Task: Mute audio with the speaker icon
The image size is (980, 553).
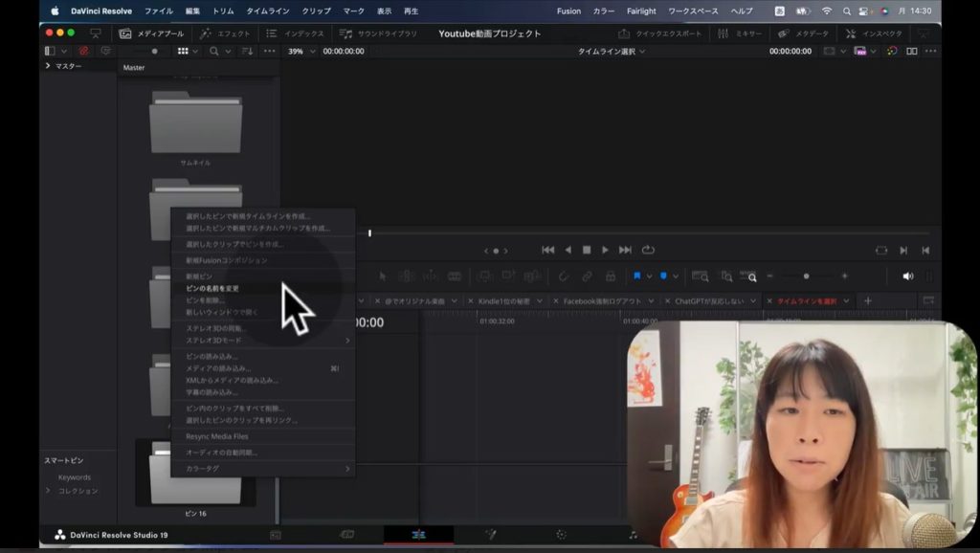Action: 907,276
